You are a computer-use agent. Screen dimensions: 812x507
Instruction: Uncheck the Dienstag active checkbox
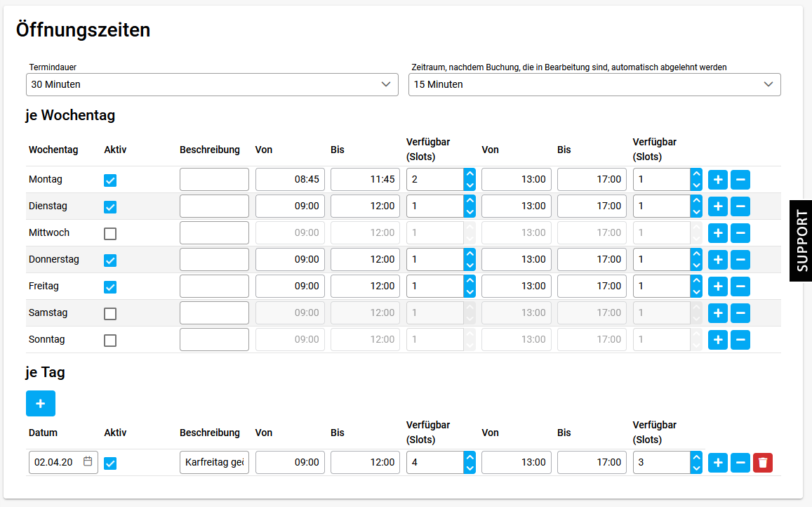click(109, 207)
